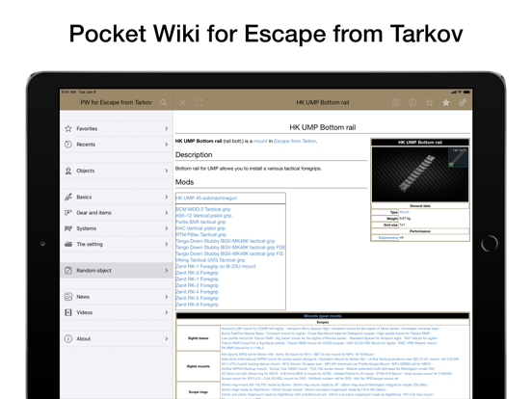Viewport: 532px width, 399px height.
Task: Open Zenit RK-0 Foregrip link
Action: pyautogui.click(x=198, y=273)
